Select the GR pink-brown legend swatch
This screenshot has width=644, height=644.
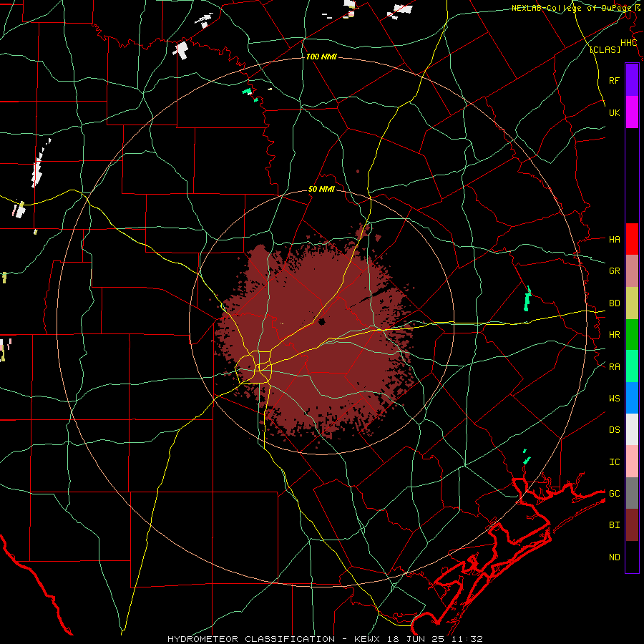[632, 271]
